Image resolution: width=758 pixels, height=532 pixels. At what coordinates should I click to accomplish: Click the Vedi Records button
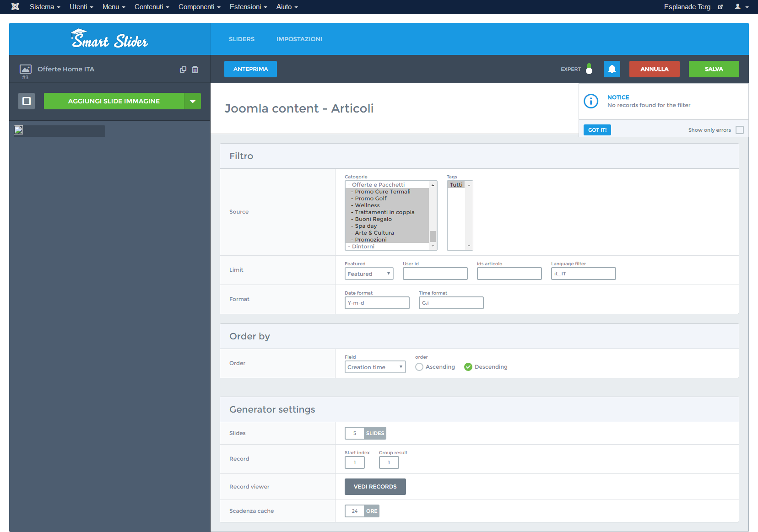(375, 487)
